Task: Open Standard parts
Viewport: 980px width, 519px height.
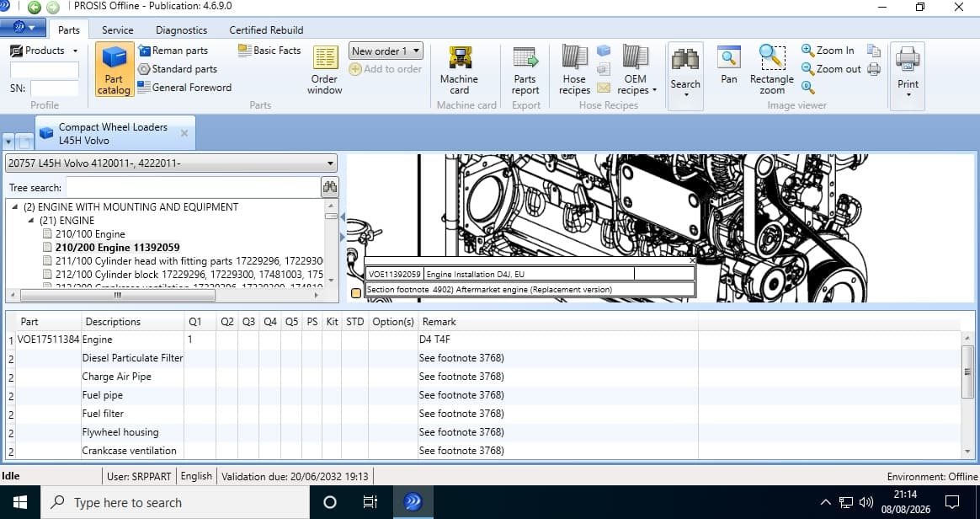Action: tap(178, 69)
